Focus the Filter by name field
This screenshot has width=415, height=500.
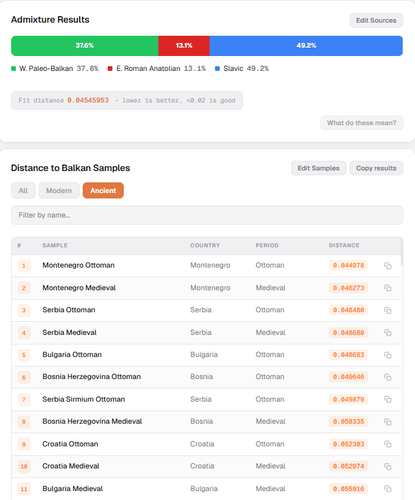click(x=207, y=215)
